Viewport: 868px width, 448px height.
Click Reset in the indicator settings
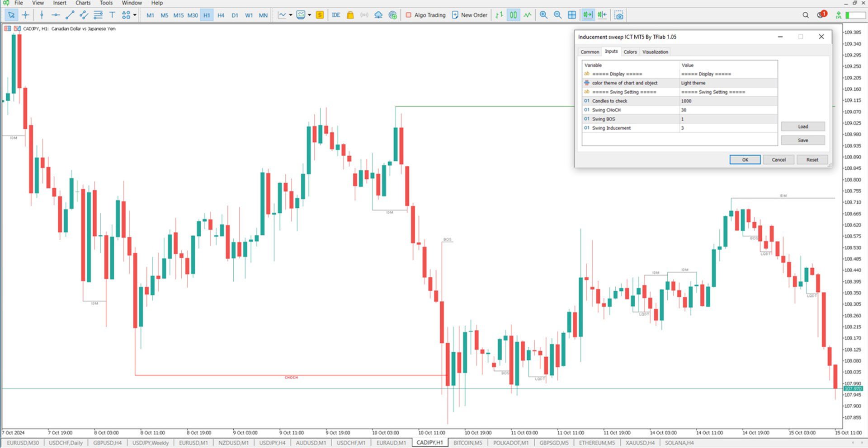click(x=812, y=159)
